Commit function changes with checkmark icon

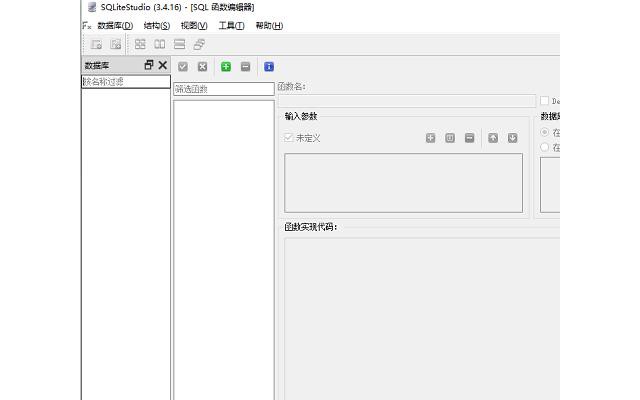[183, 67]
